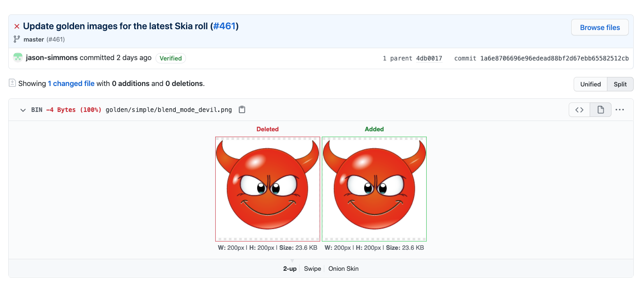644x286 pixels.
Task: Click the git branch icon beside master
Action: (16, 39)
